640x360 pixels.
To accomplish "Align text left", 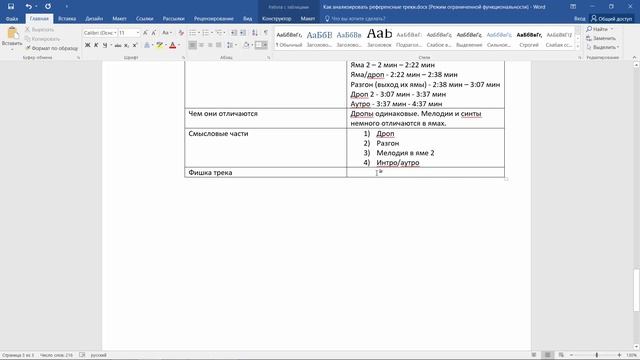I will [192, 45].
